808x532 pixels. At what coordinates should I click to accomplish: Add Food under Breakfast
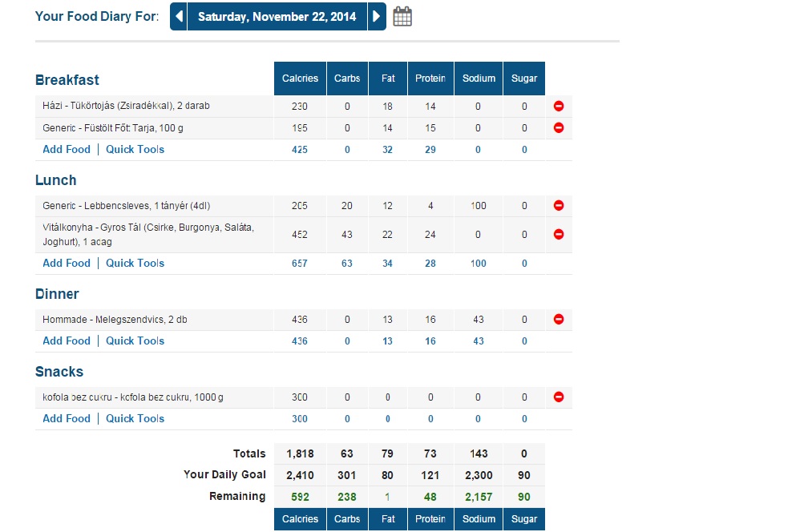[67, 150]
